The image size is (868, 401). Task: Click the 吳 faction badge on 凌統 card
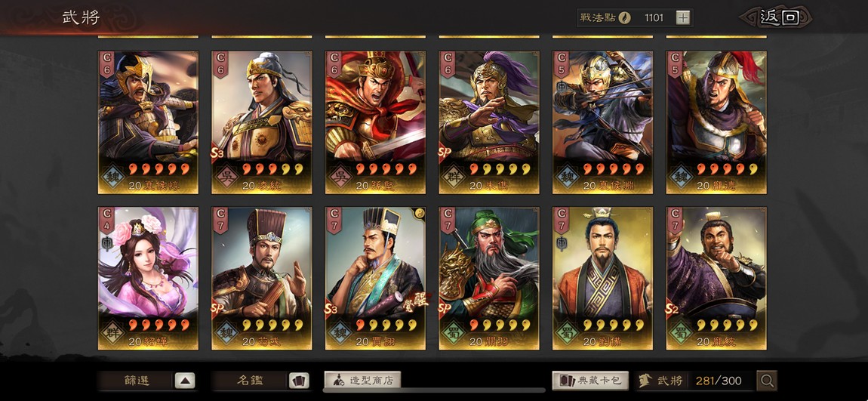tap(226, 176)
